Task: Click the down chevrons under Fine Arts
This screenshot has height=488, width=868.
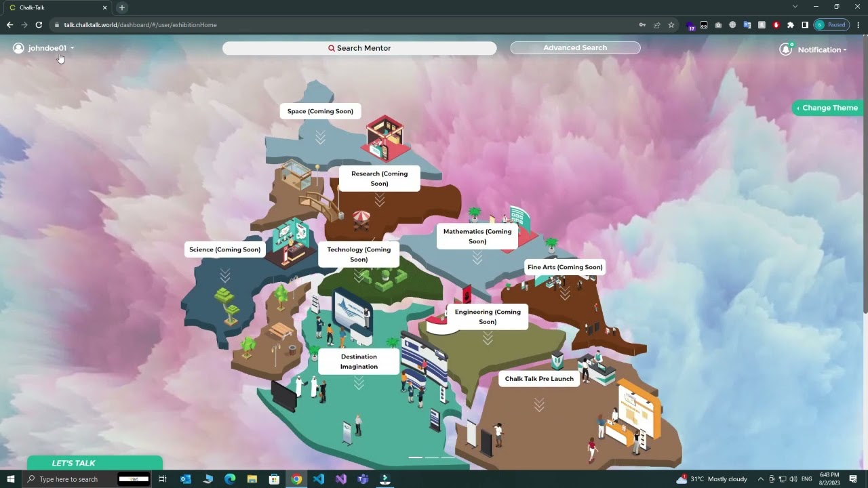Action: pos(565,293)
